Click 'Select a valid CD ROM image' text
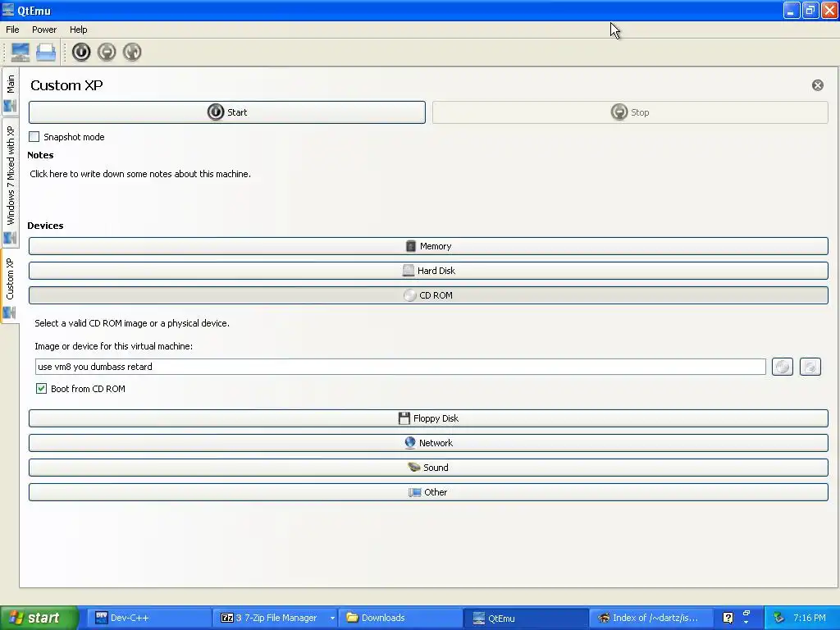This screenshot has width=840, height=630. click(132, 323)
